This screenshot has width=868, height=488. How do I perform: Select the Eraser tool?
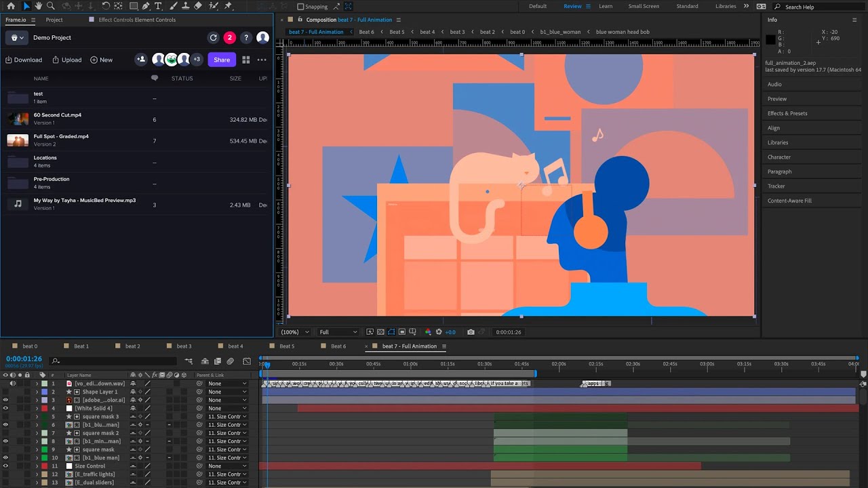pyautogui.click(x=198, y=6)
